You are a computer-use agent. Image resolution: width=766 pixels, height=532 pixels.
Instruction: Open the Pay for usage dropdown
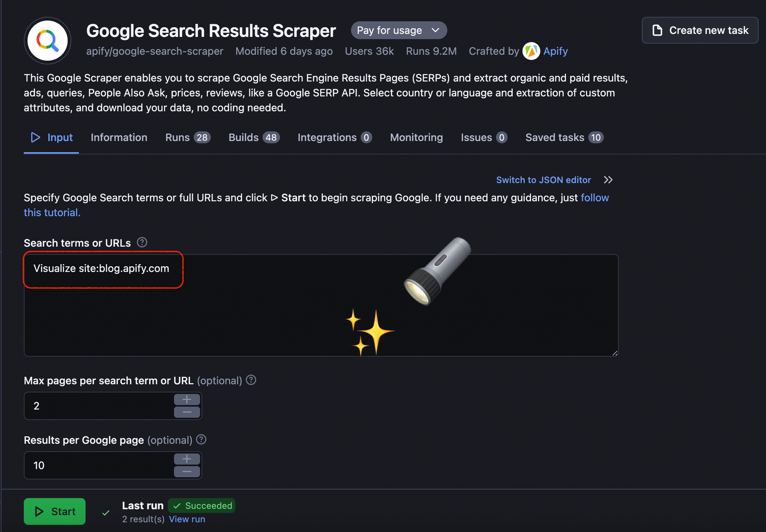pyautogui.click(x=398, y=30)
